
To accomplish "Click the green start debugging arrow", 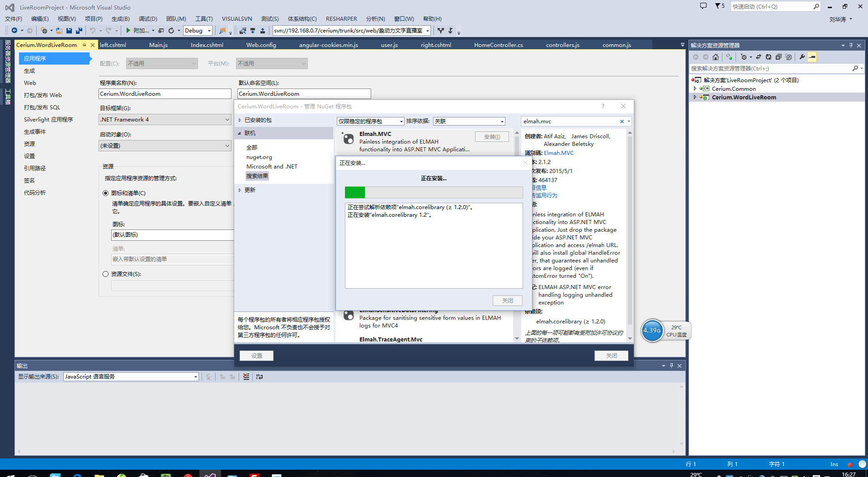I will 128,30.
